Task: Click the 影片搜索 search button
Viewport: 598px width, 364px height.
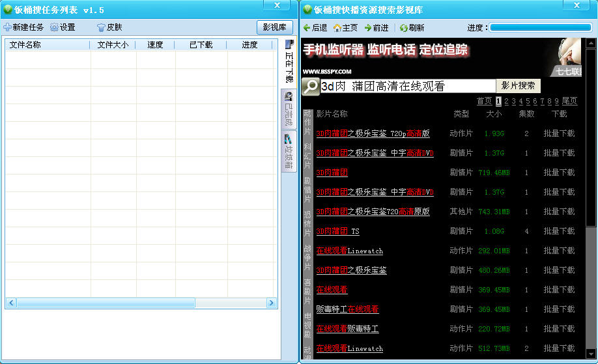Action: click(x=518, y=86)
